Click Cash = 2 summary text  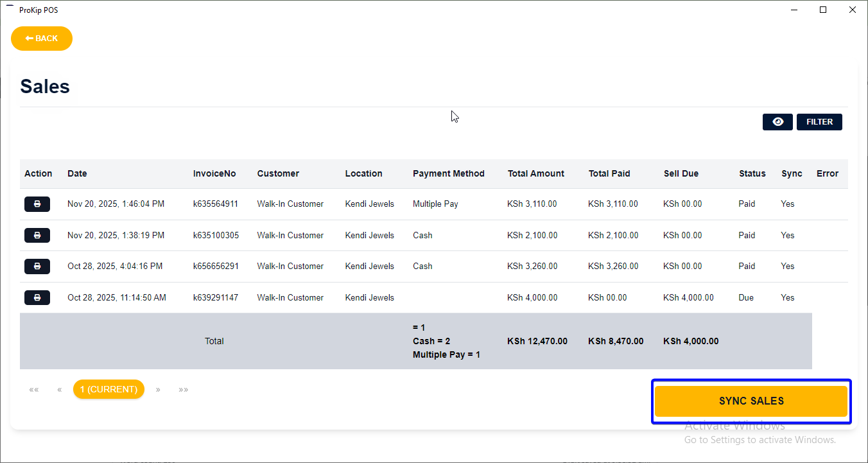(x=431, y=342)
